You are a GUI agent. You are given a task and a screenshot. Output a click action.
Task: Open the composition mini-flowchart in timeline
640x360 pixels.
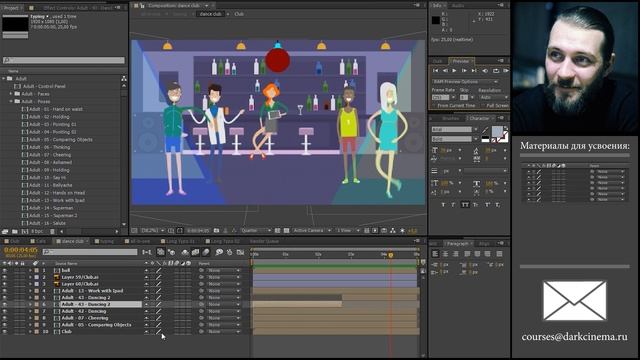click(147, 252)
